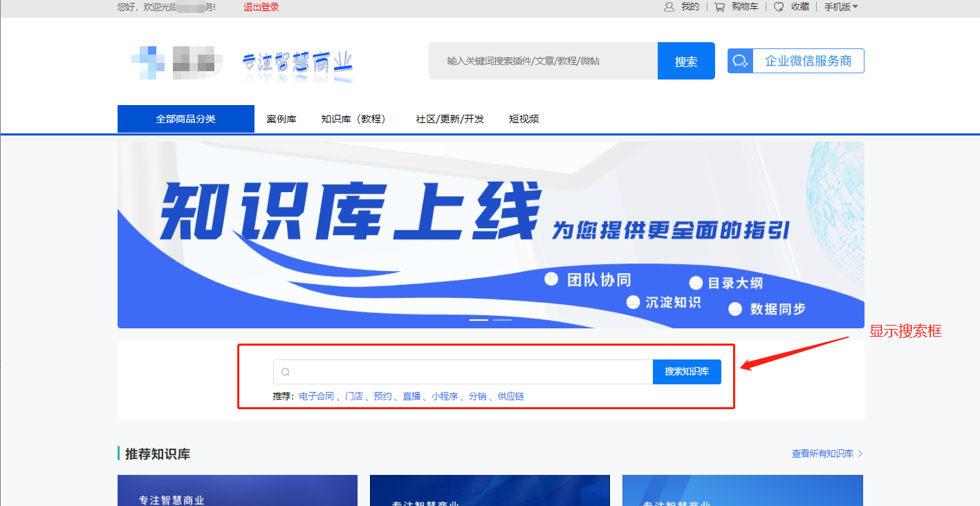Click the enterprise WeChat chat bubble icon
This screenshot has width=980, height=506.
[x=740, y=61]
